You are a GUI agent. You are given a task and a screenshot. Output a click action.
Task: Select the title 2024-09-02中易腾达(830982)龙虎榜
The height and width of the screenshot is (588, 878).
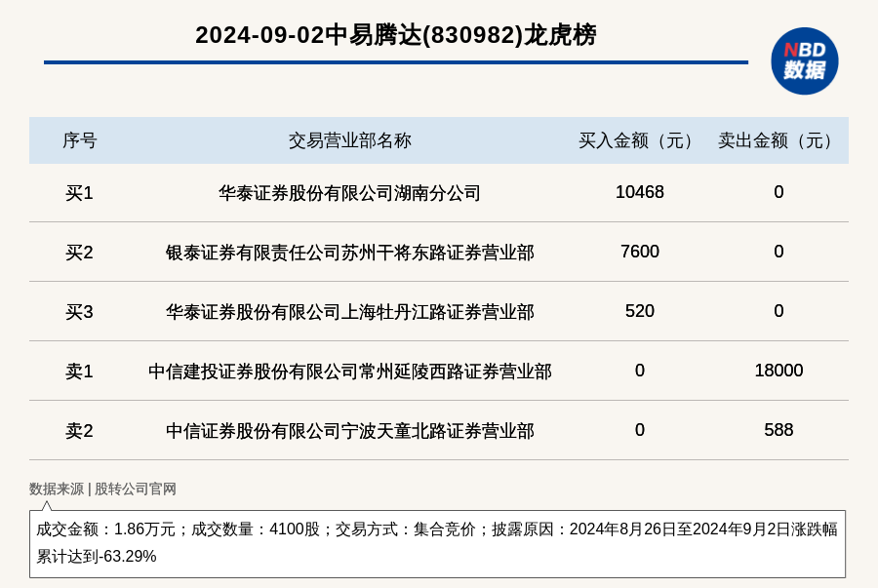396,35
